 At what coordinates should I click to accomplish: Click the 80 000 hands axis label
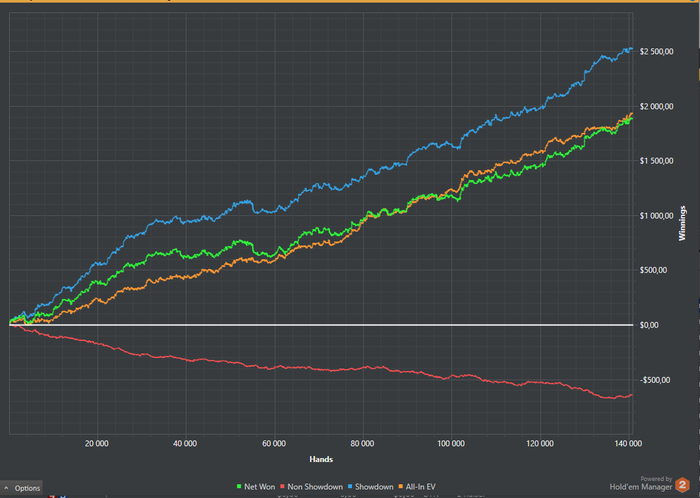coord(362,444)
